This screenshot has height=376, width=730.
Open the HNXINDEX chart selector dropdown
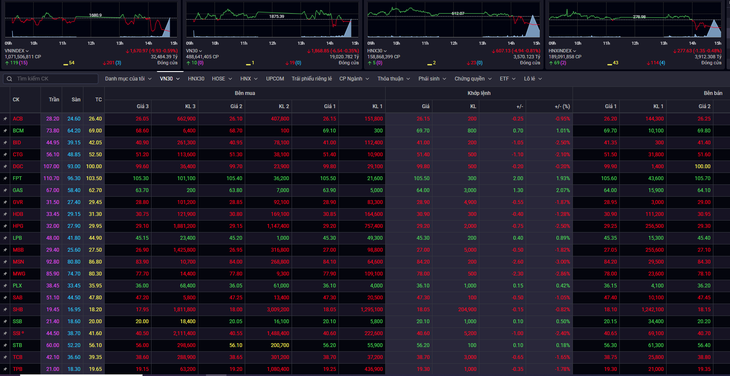[x=563, y=51]
